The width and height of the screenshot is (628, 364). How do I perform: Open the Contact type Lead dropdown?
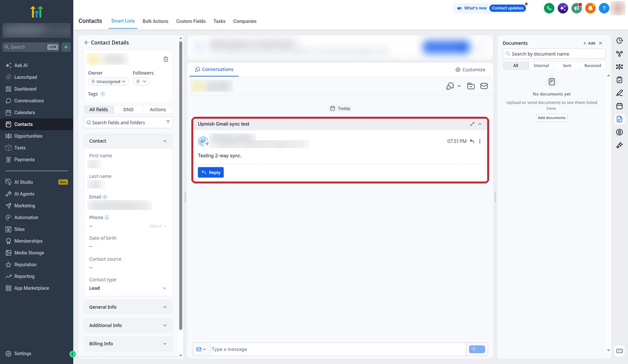pyautogui.click(x=129, y=288)
